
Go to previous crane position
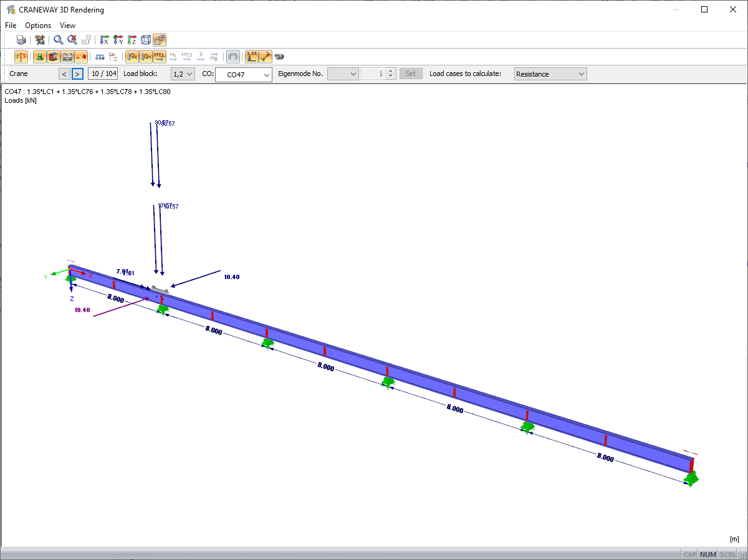(64, 74)
